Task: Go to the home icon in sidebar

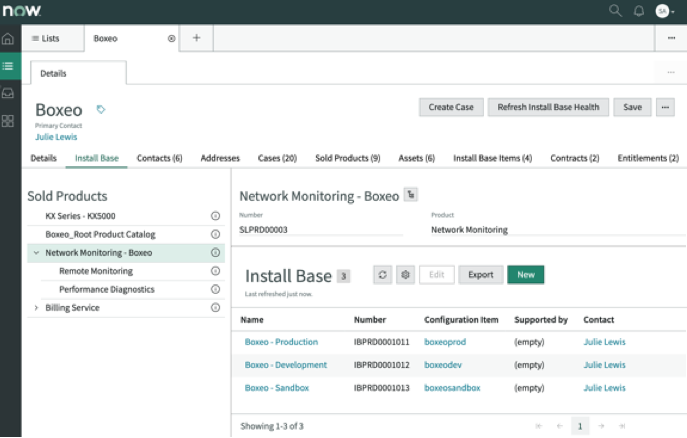Action: click(8, 39)
